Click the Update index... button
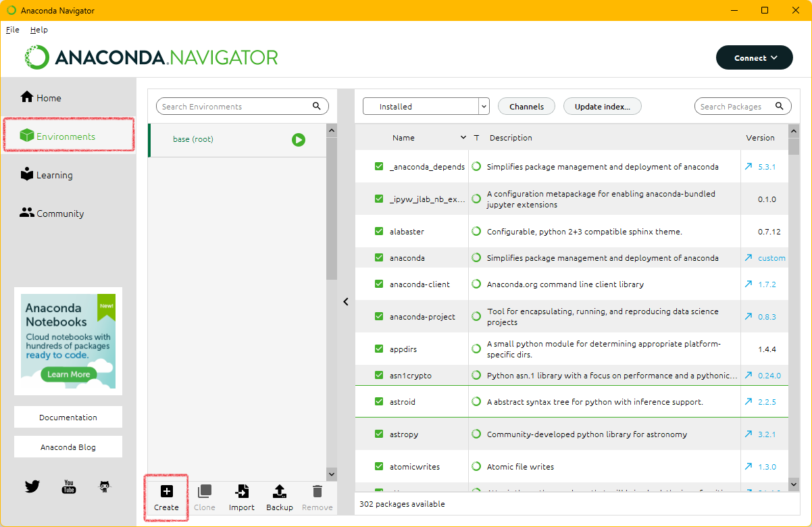Viewport: 812px width, 527px height. (602, 106)
